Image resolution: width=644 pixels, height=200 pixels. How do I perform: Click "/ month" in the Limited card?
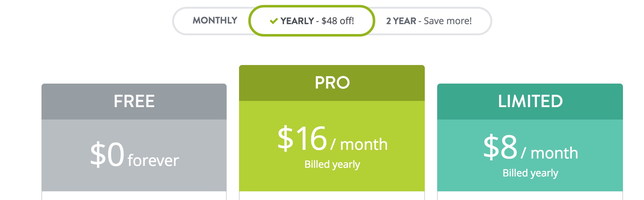click(550, 153)
